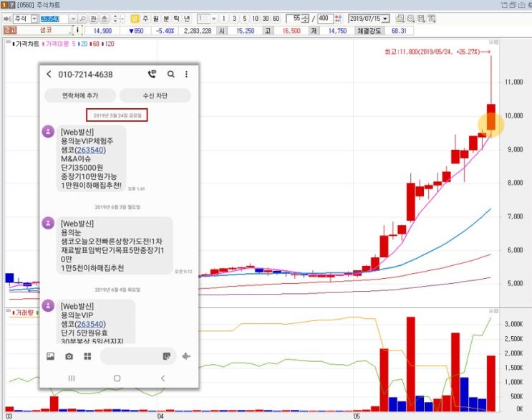Click the arrow icon left of 주식 dropdown

click(7, 19)
